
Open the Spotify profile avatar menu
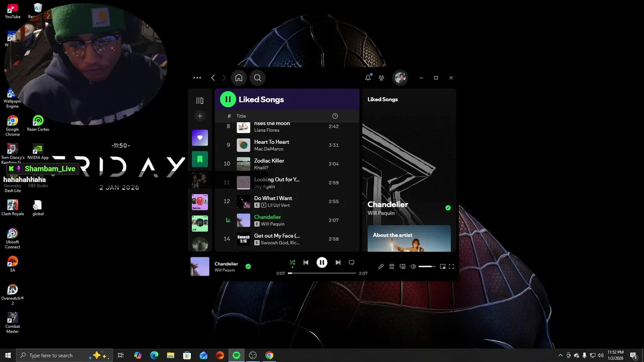(x=400, y=77)
